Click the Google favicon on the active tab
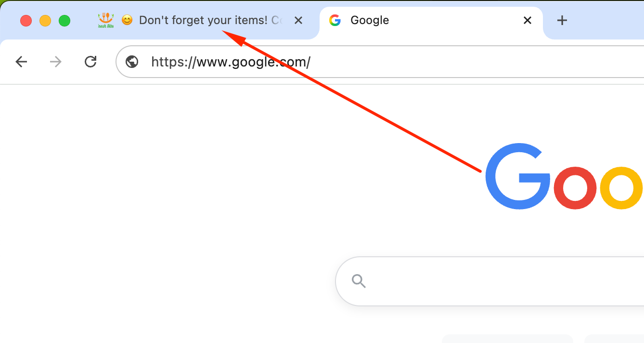 335,20
